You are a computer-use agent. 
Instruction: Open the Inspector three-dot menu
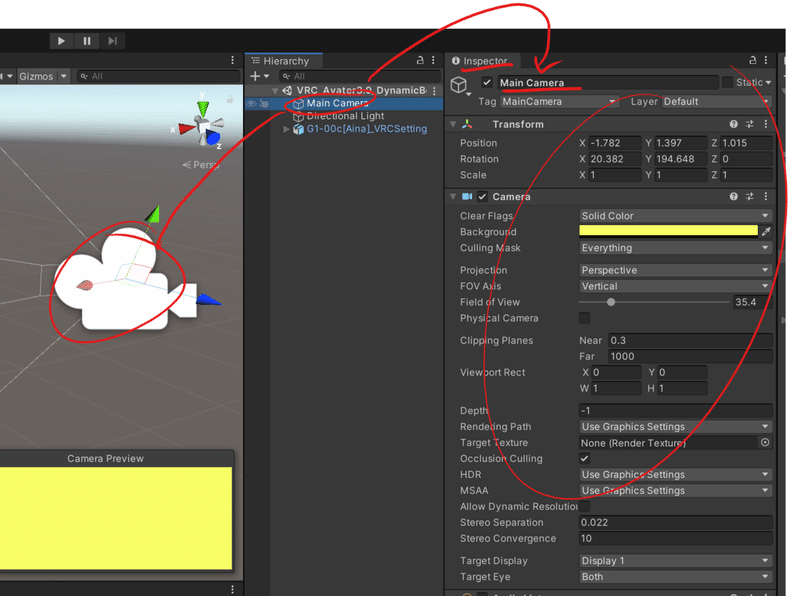[766, 60]
